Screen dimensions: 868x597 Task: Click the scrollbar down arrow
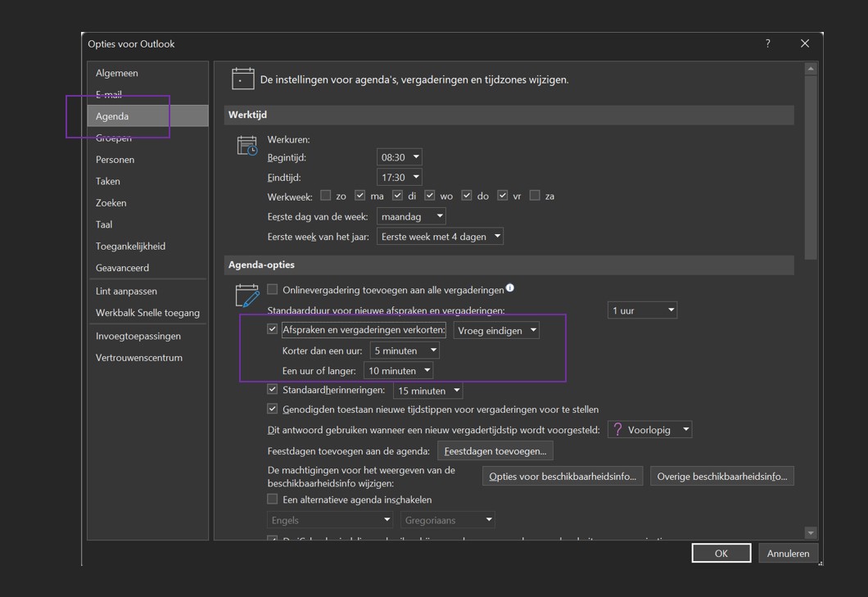coord(811,533)
